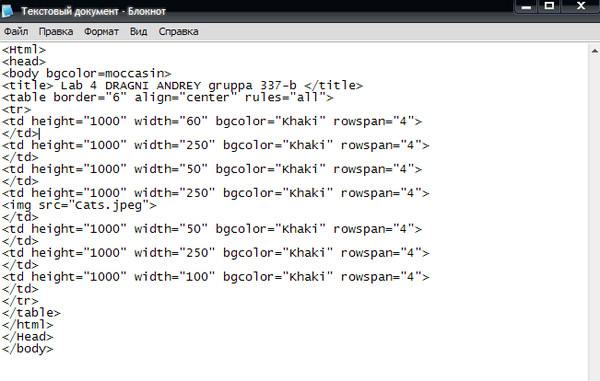The height and width of the screenshot is (381, 600).
Task: Click the td line with width="60"
Action: pyautogui.click(x=212, y=121)
